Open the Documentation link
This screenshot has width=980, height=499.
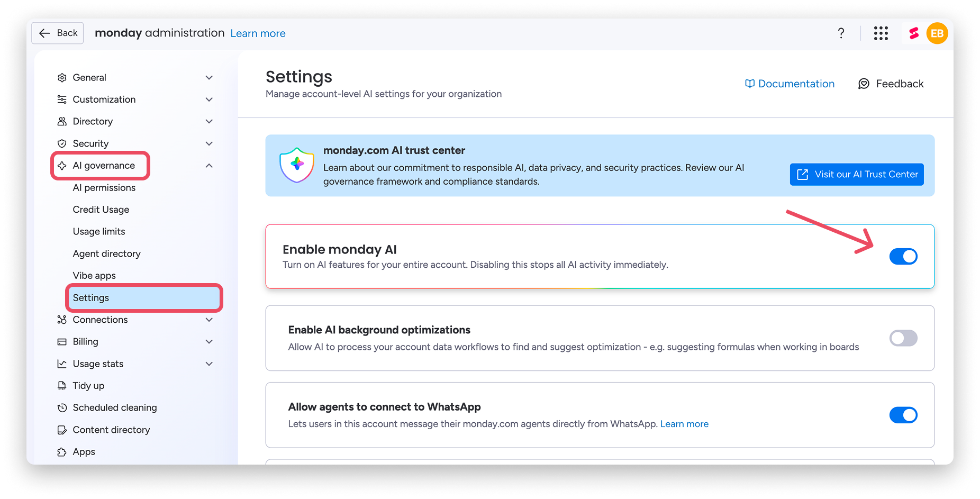point(790,84)
